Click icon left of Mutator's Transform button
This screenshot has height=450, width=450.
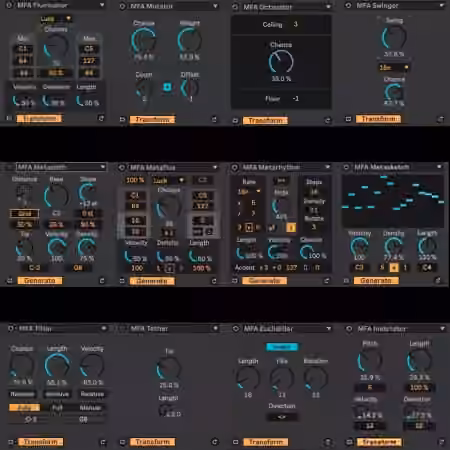(122, 119)
